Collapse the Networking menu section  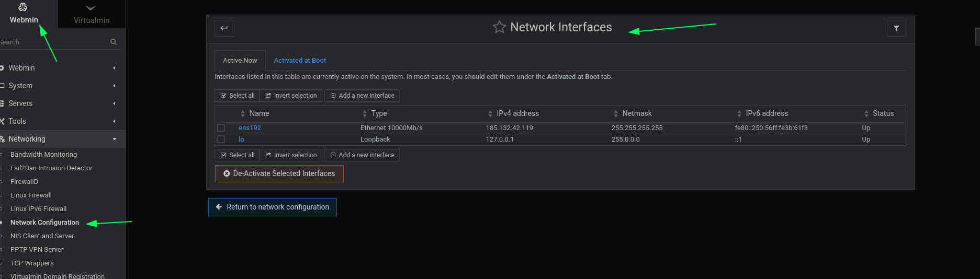[x=58, y=139]
